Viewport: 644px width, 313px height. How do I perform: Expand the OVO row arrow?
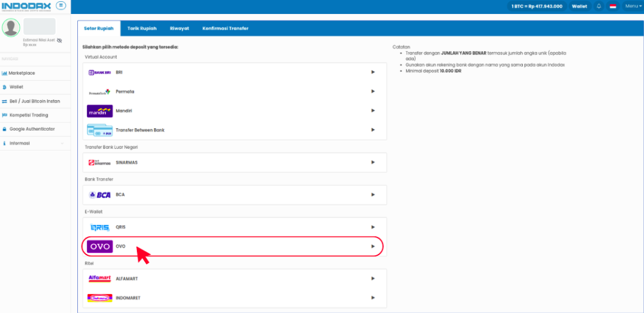coord(373,246)
